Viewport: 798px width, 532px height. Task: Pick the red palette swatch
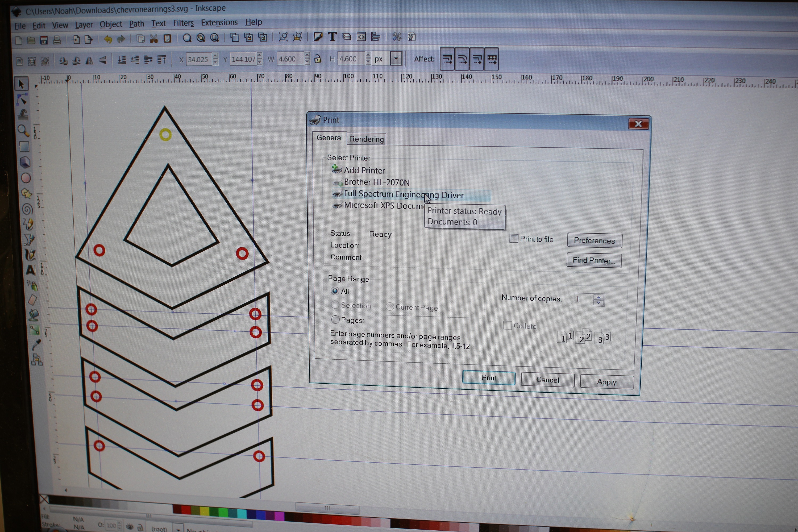tap(186, 510)
